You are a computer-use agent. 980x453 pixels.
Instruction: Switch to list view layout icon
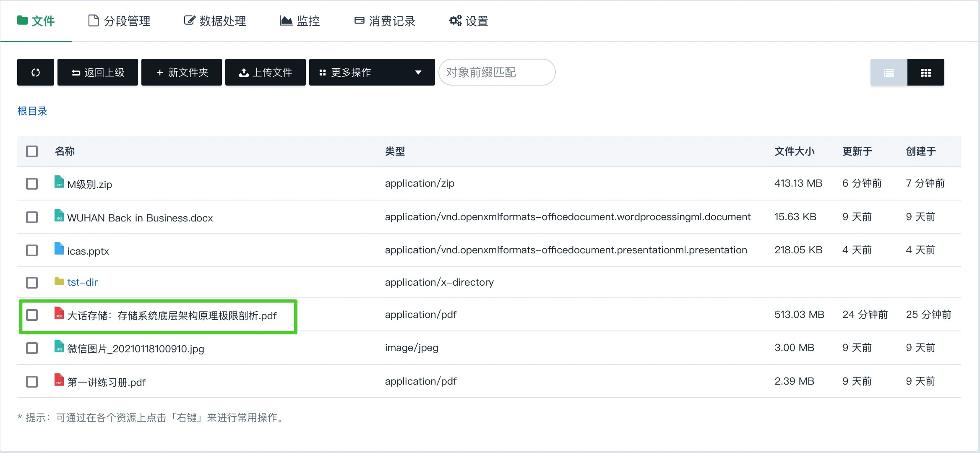(889, 72)
